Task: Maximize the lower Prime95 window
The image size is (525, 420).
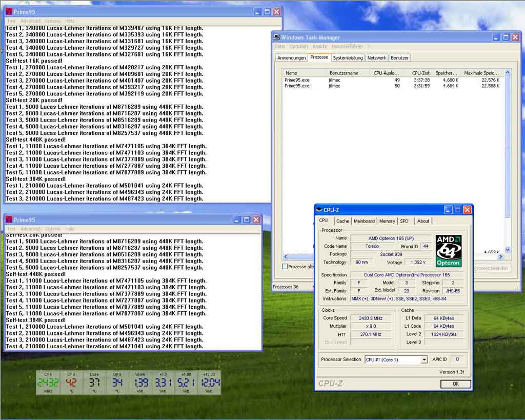Action: tap(247, 219)
